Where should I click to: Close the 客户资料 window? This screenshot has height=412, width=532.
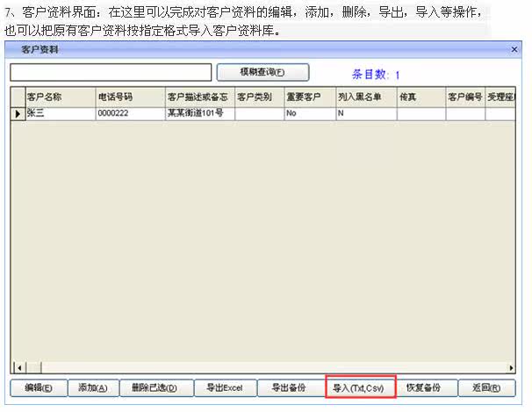click(x=514, y=49)
